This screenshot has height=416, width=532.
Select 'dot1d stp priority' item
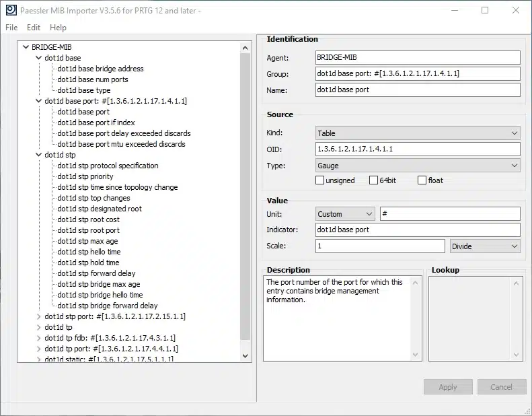[85, 176]
